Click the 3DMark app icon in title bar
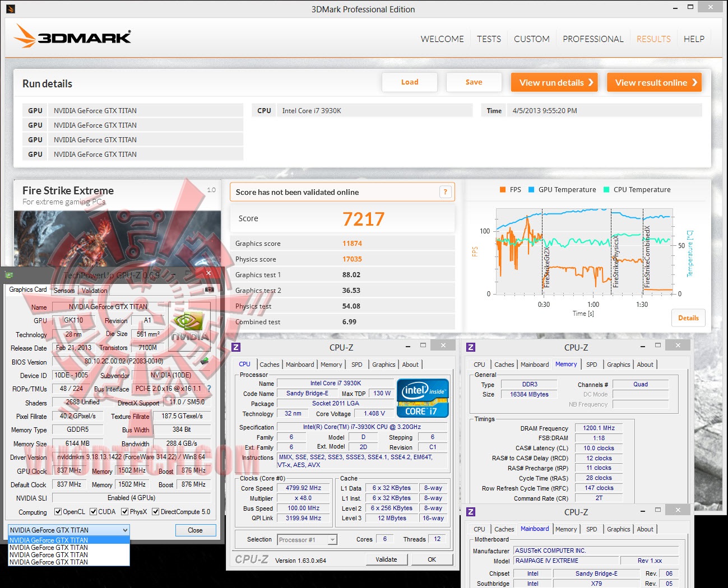 tap(11, 9)
